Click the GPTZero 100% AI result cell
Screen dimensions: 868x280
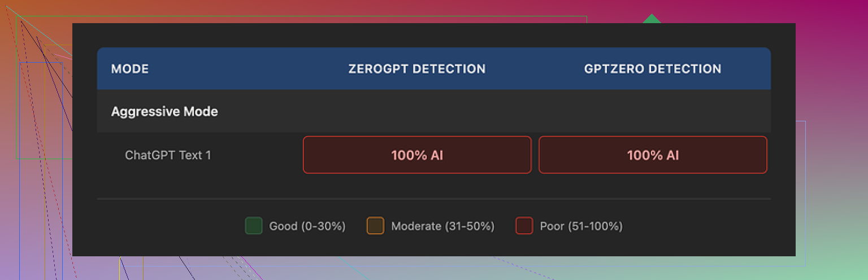pos(653,155)
